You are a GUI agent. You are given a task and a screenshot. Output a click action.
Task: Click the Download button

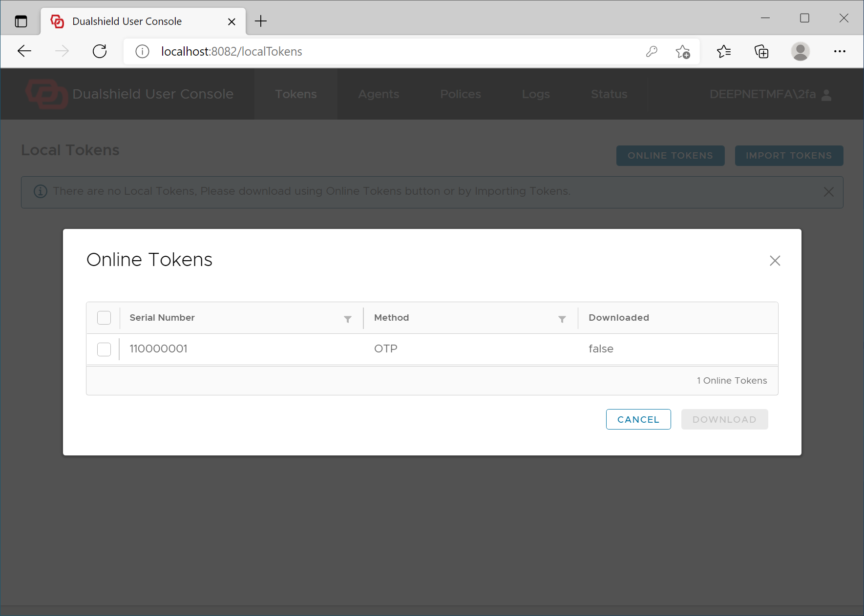point(724,419)
